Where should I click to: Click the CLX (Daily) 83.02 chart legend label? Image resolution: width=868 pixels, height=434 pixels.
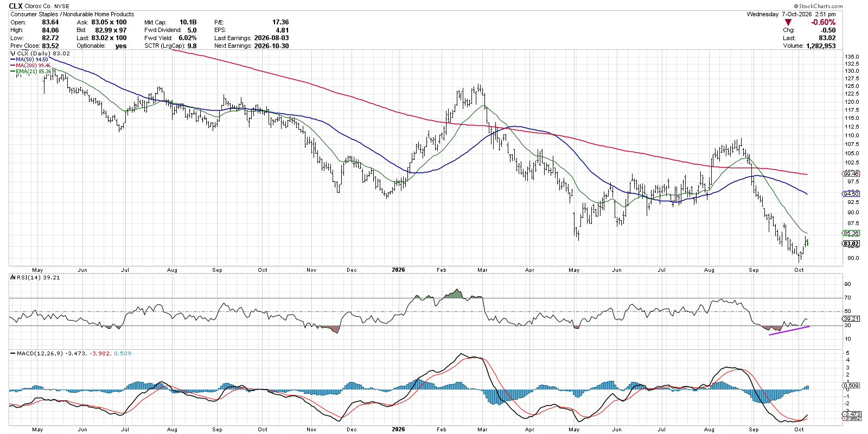pos(43,54)
